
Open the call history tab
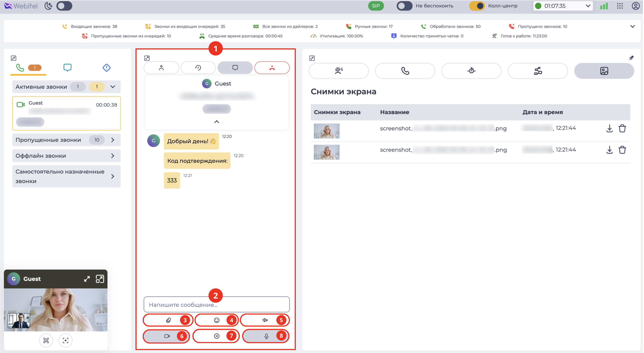point(198,68)
